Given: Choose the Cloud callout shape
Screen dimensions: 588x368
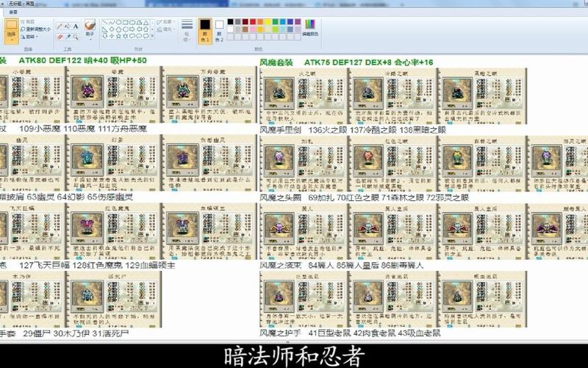Looking at the screenshot, I should coord(146,35).
